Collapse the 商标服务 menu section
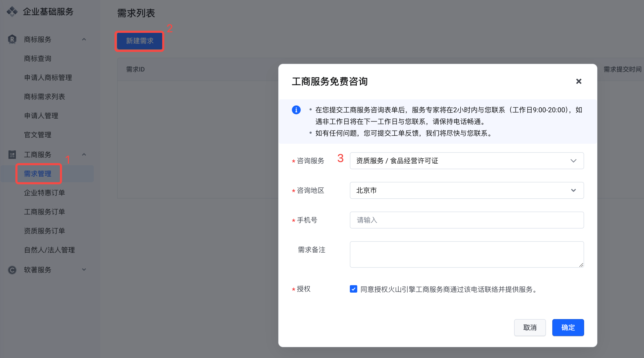This screenshot has width=644, height=358. click(84, 39)
